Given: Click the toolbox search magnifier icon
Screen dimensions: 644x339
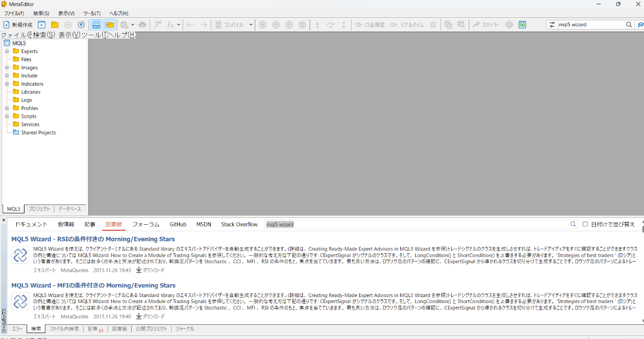Looking at the screenshot, I should [x=573, y=224].
